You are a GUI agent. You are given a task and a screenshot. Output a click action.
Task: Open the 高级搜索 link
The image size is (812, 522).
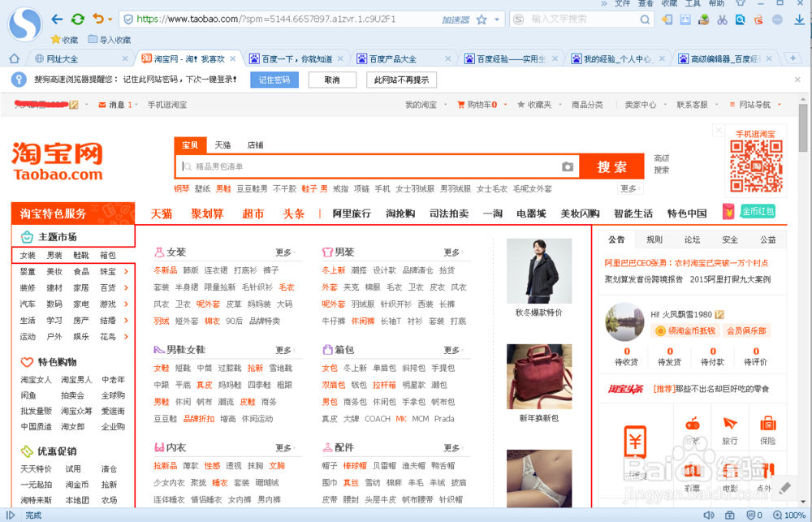[x=661, y=164]
